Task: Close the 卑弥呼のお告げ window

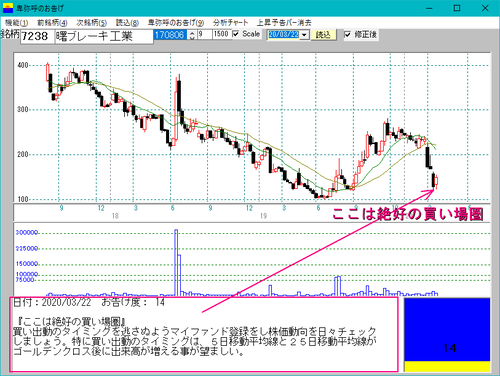Action: tap(485, 8)
